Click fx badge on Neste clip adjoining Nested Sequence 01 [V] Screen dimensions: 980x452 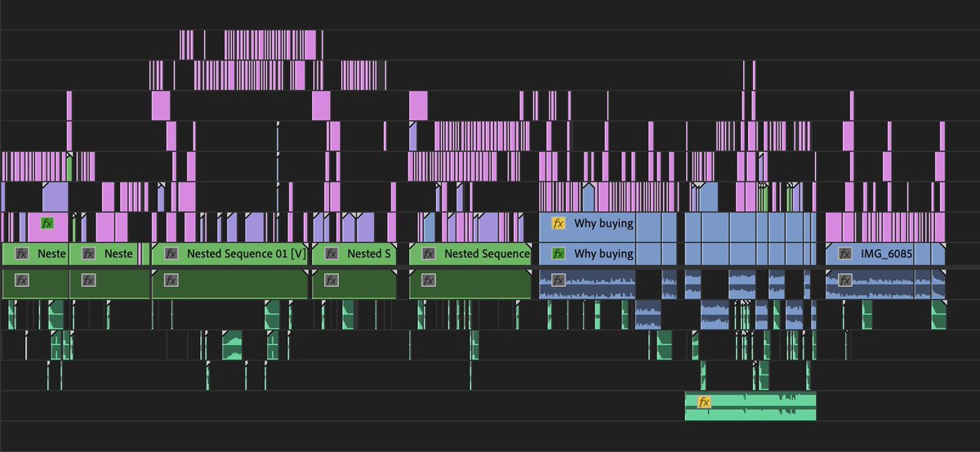[89, 253]
